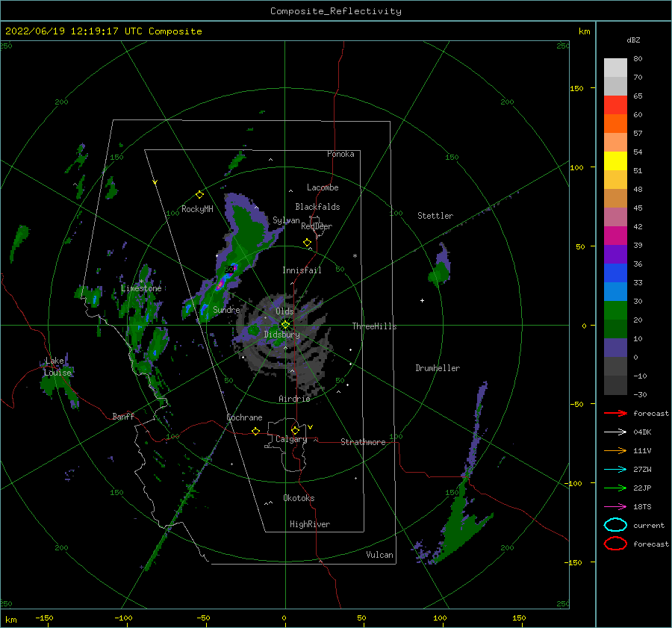This screenshot has width=672, height=628.
Task: Click the Lacombe city label
Action: [323, 187]
